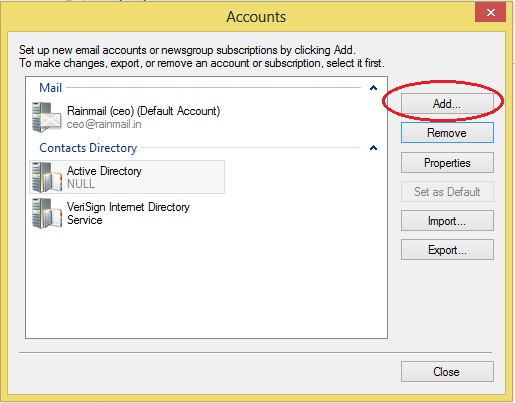515x403 pixels.
Task: Remove the selected account
Action: click(447, 133)
